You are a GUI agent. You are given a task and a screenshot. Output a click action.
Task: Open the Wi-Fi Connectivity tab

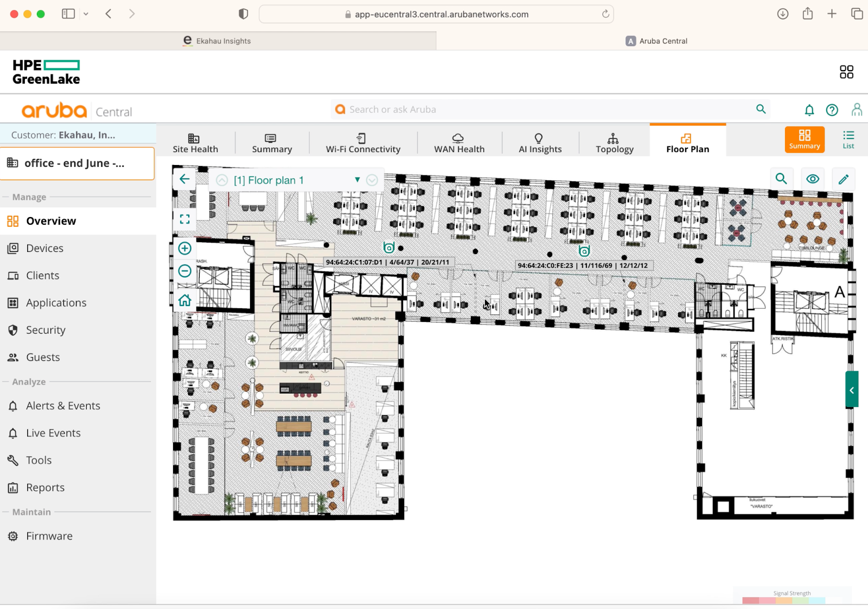(x=363, y=143)
